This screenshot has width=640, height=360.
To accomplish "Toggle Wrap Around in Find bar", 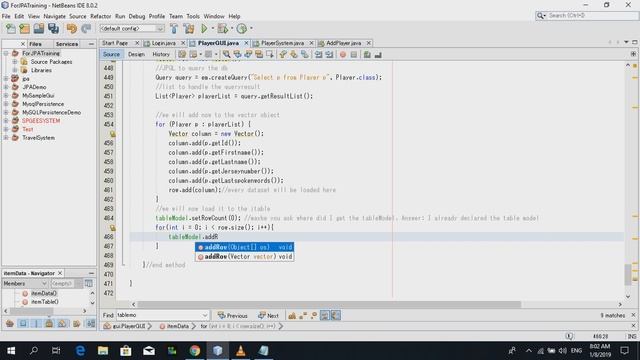I will 336,316.
